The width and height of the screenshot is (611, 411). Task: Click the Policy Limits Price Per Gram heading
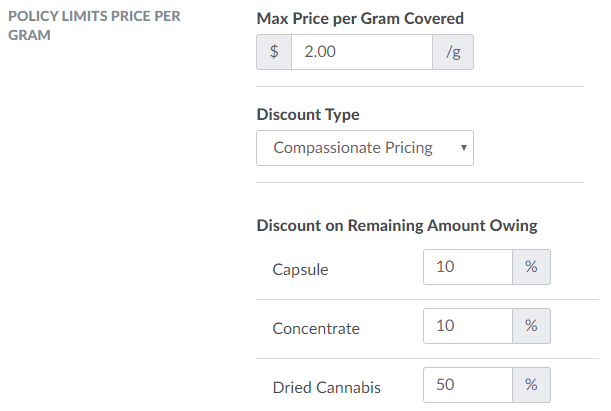point(94,26)
